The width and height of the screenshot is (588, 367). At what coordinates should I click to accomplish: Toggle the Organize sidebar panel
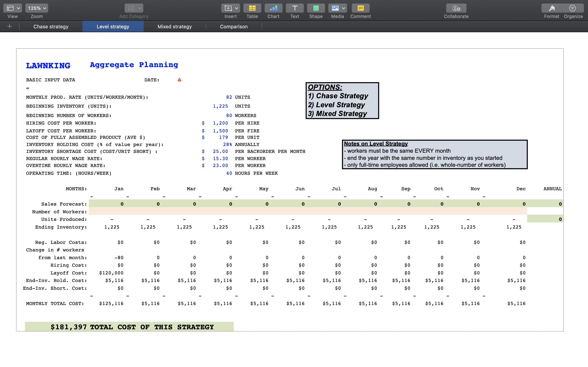[573, 8]
